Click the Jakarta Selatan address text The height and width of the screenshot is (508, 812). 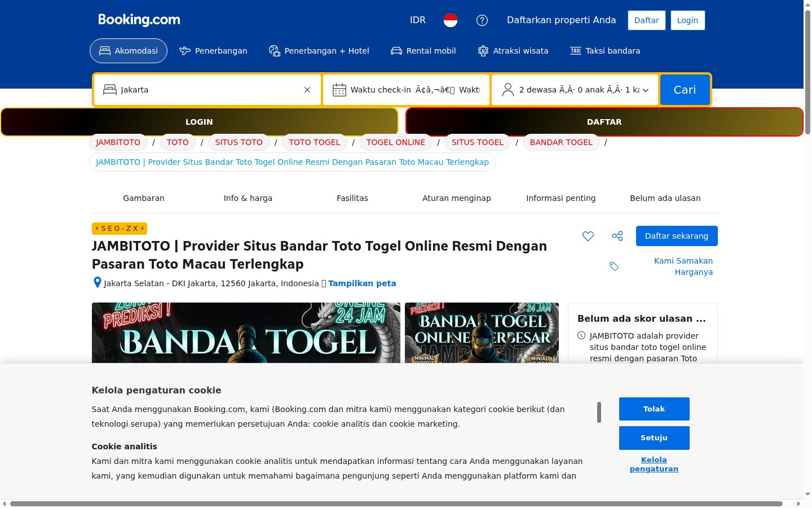[211, 283]
